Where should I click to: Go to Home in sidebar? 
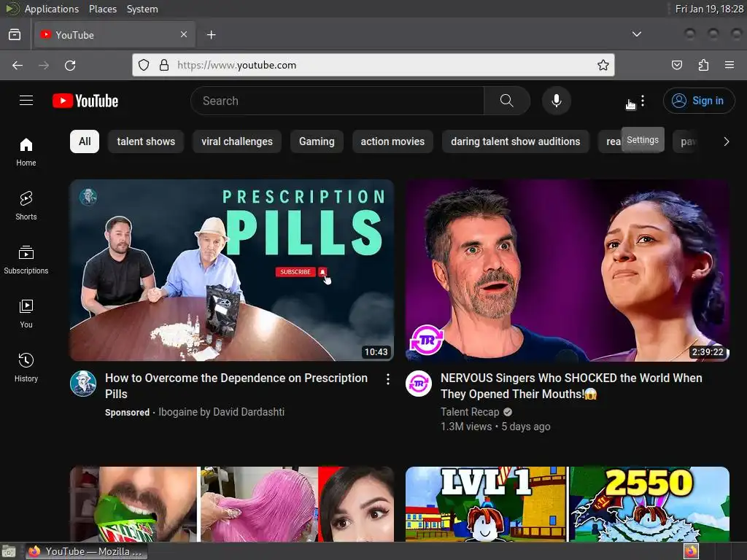tap(26, 152)
